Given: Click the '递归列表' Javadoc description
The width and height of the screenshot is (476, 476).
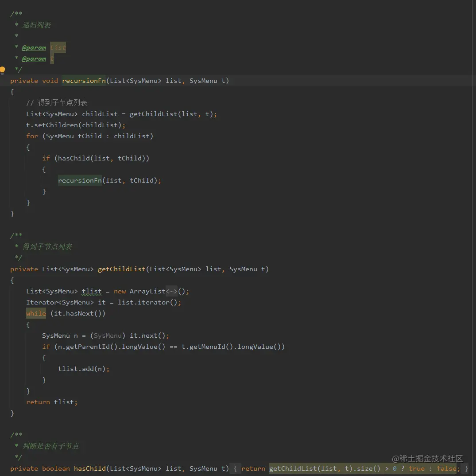Looking at the screenshot, I should click(x=36, y=25).
